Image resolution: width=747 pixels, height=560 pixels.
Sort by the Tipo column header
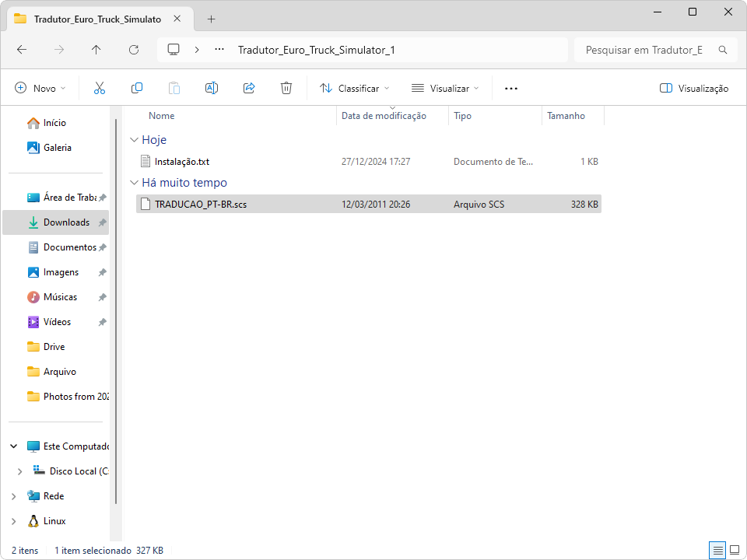tap(462, 116)
